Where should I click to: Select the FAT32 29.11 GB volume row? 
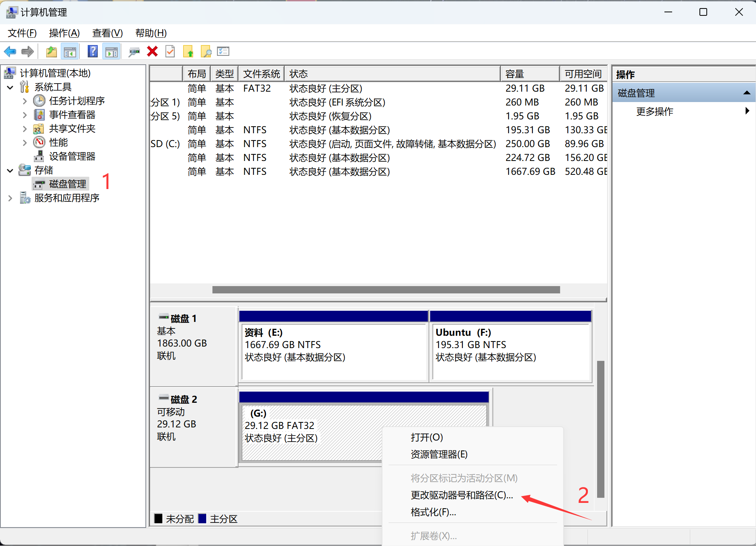pyautogui.click(x=379, y=89)
